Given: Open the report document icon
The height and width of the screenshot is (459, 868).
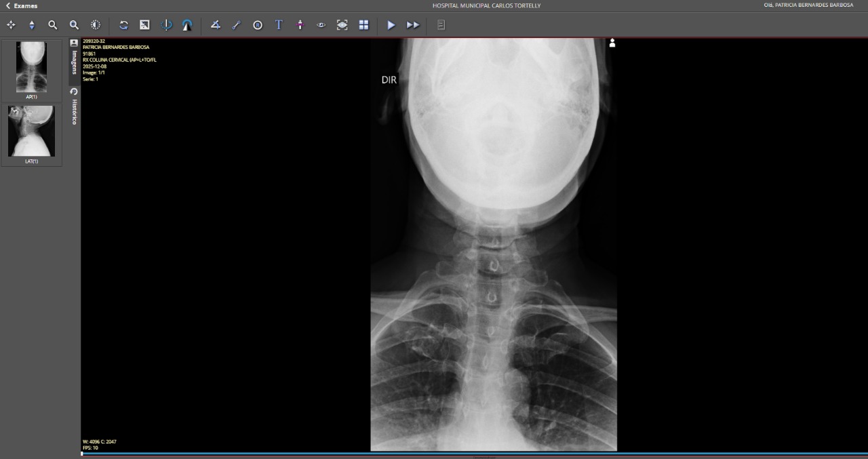Looking at the screenshot, I should click(x=441, y=25).
